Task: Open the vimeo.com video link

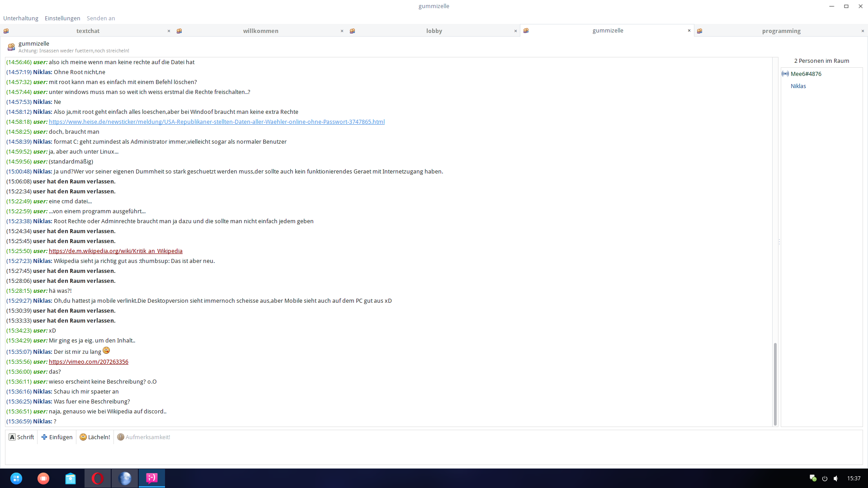Action: [89, 361]
